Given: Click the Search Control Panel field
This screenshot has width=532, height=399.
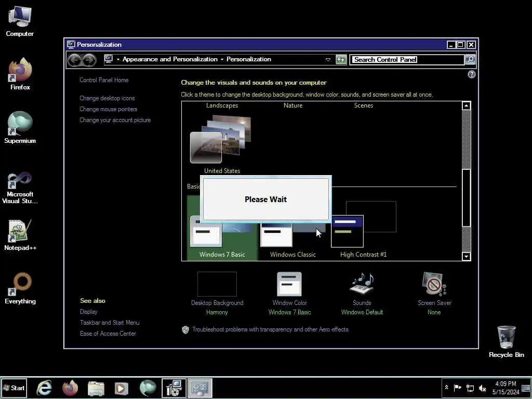Looking at the screenshot, I should 407,59.
